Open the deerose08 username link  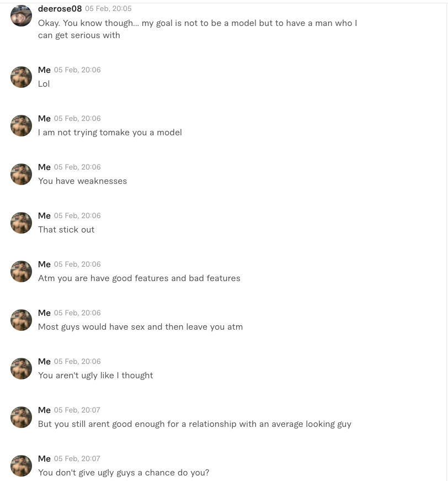(60, 8)
